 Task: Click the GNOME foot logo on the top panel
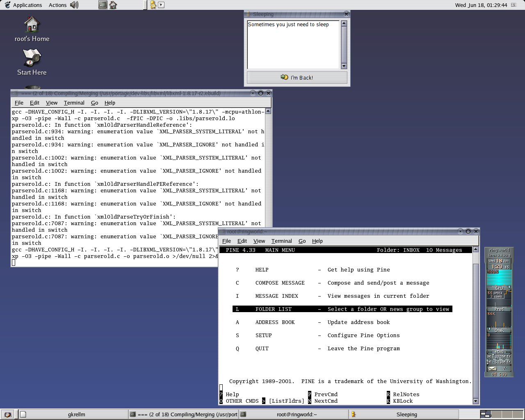[8, 5]
